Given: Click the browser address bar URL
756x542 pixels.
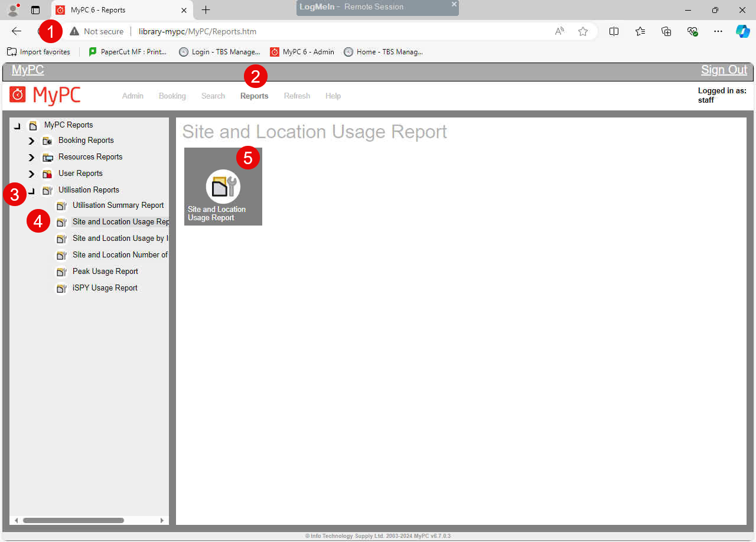Looking at the screenshot, I should pyautogui.click(x=197, y=31).
